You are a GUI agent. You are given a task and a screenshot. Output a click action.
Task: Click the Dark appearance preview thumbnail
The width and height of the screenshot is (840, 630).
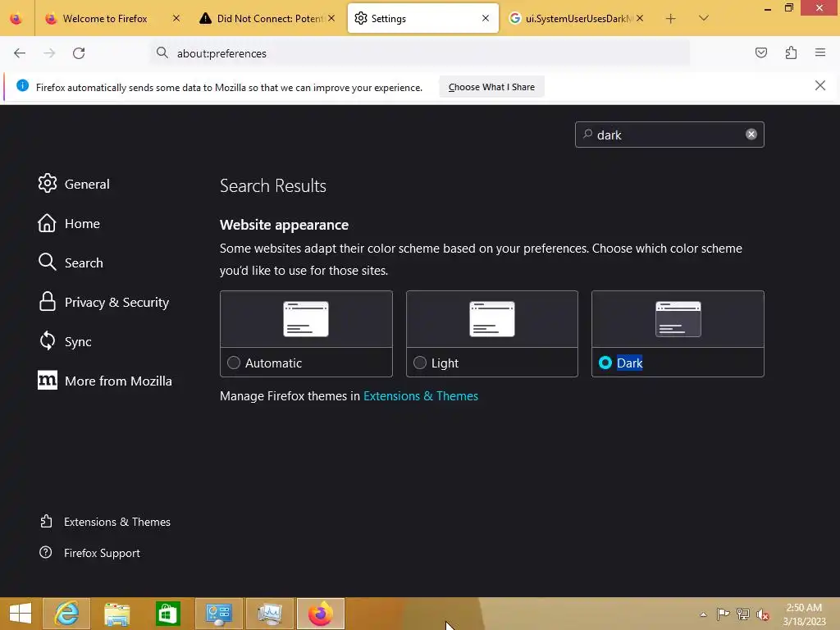coord(678,319)
